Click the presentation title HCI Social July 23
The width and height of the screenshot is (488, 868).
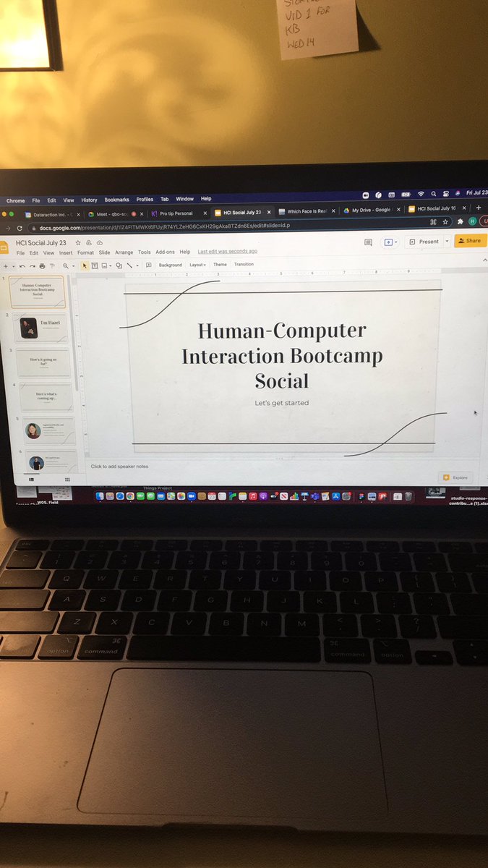pyautogui.click(x=40, y=243)
